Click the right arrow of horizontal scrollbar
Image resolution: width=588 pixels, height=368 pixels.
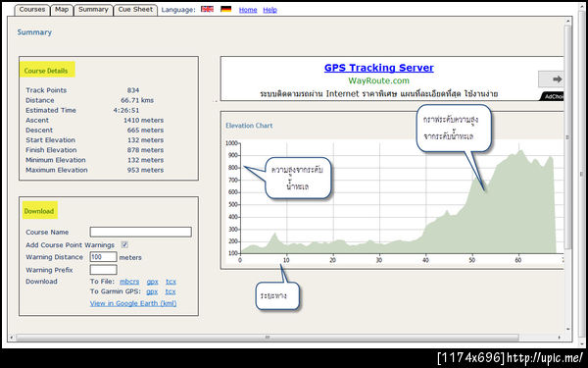click(560, 338)
